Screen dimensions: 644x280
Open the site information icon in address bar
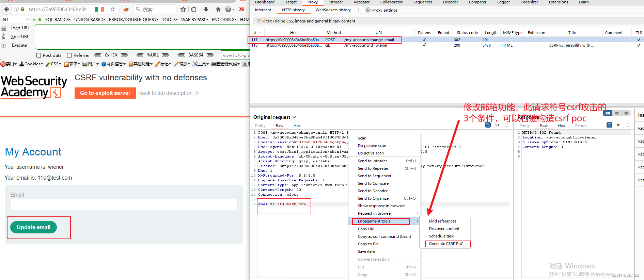[16, 10]
